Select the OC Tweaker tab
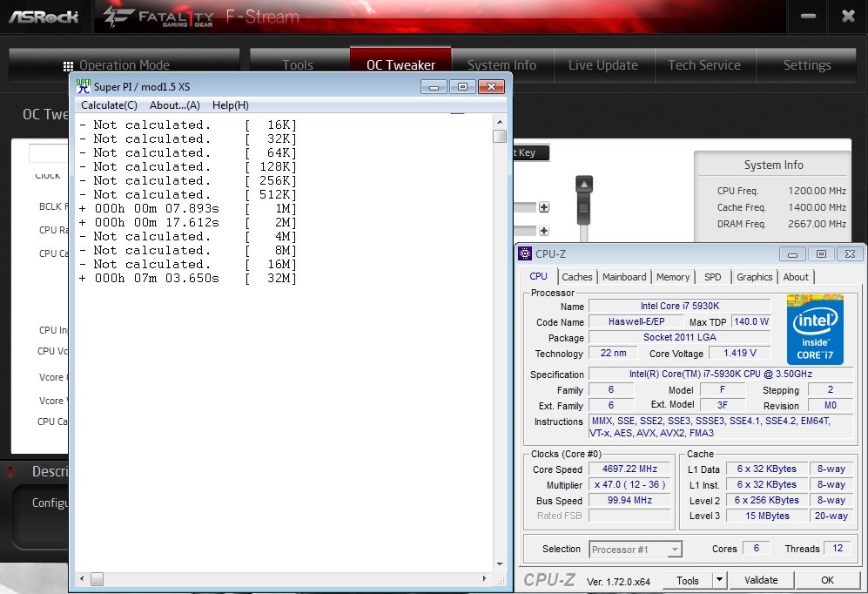 point(400,65)
